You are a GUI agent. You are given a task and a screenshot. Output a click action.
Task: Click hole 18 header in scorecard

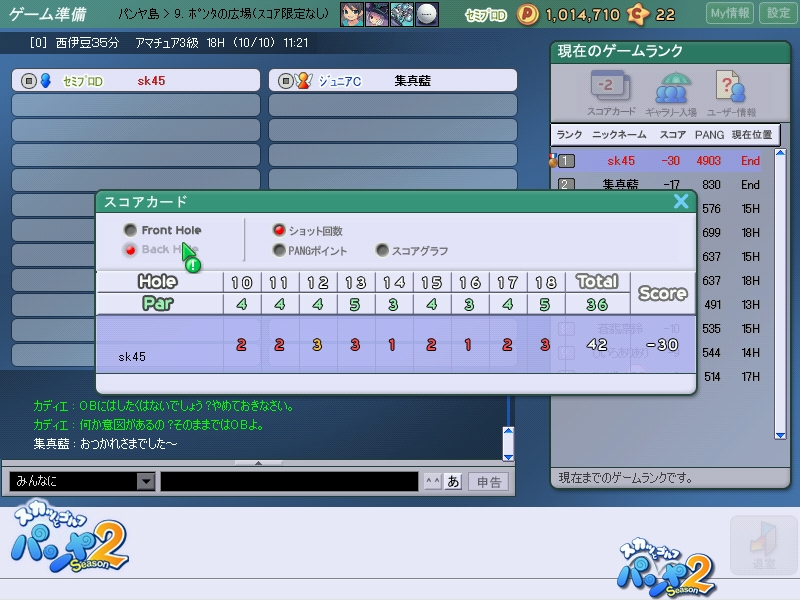click(545, 282)
